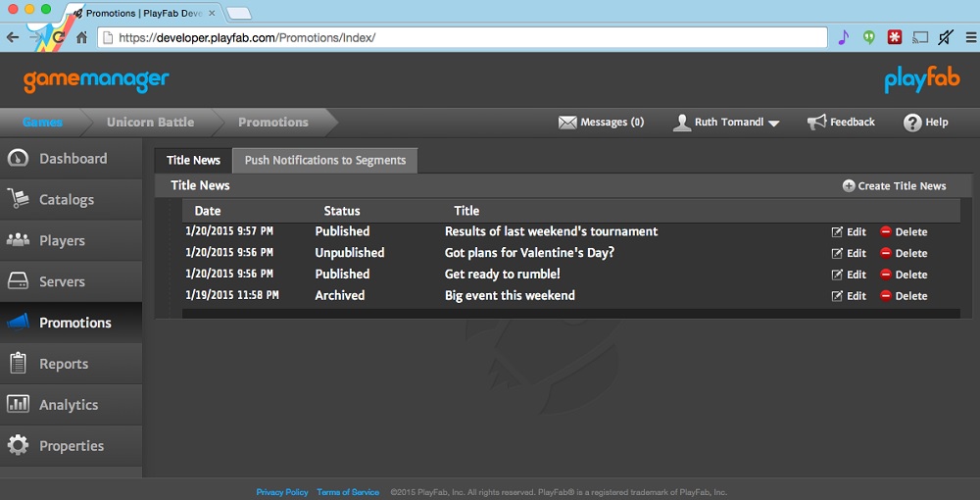Click the date "1/19/2015 11:58 PM"
Screen dimensions: 980x500
coord(232,295)
